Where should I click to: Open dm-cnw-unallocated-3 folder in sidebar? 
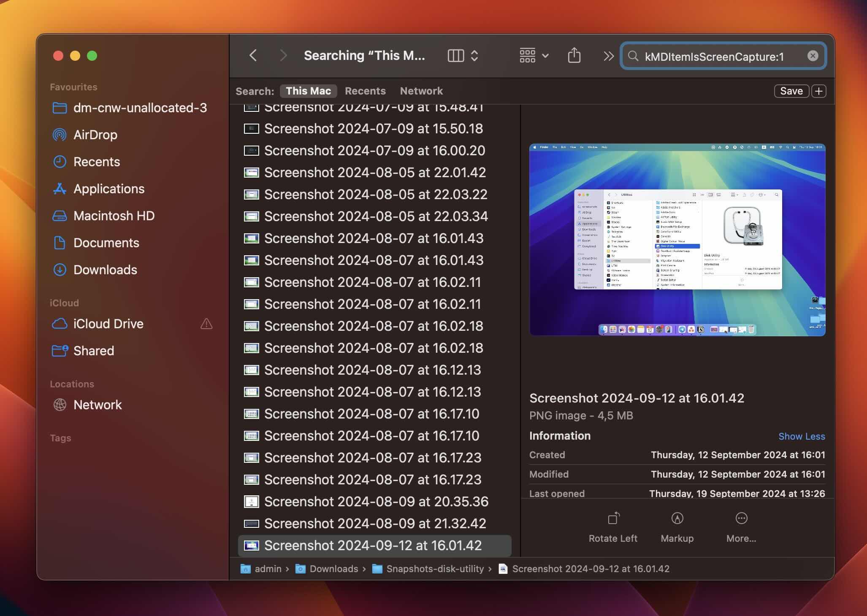click(x=130, y=108)
